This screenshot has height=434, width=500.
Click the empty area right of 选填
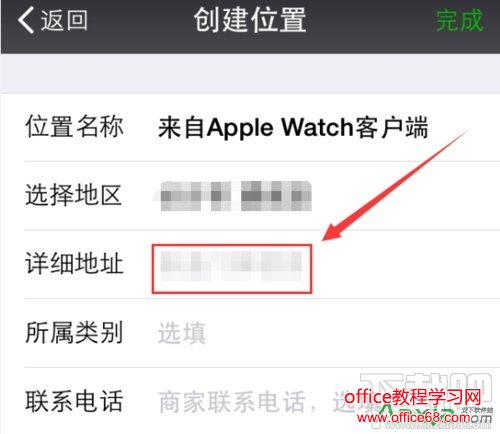pyautogui.click(x=353, y=333)
